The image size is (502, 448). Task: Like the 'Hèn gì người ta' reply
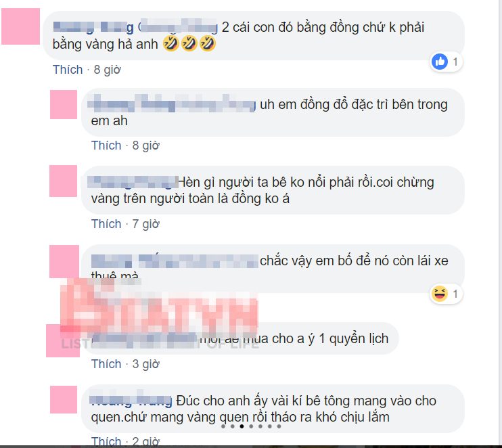106,224
